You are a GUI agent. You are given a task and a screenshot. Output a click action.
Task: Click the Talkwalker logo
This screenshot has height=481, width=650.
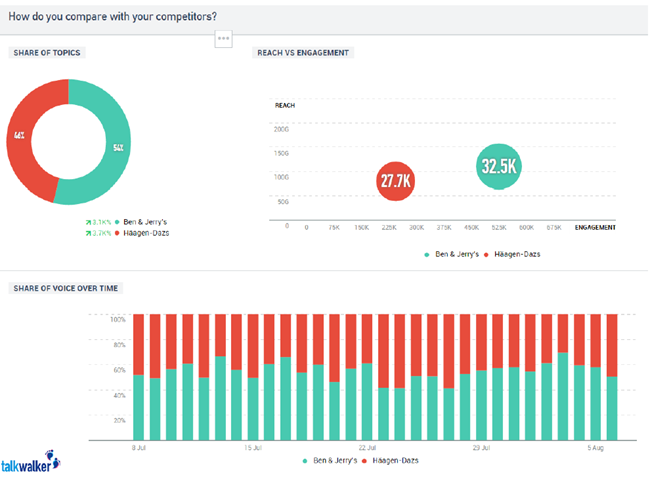pos(31,462)
